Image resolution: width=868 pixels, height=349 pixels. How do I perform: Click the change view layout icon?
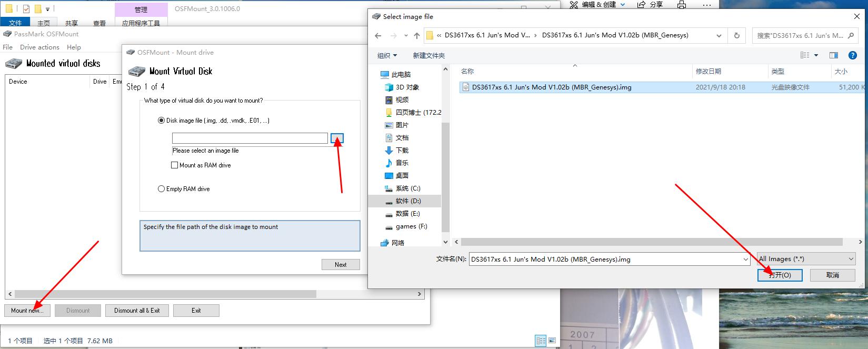coord(805,55)
